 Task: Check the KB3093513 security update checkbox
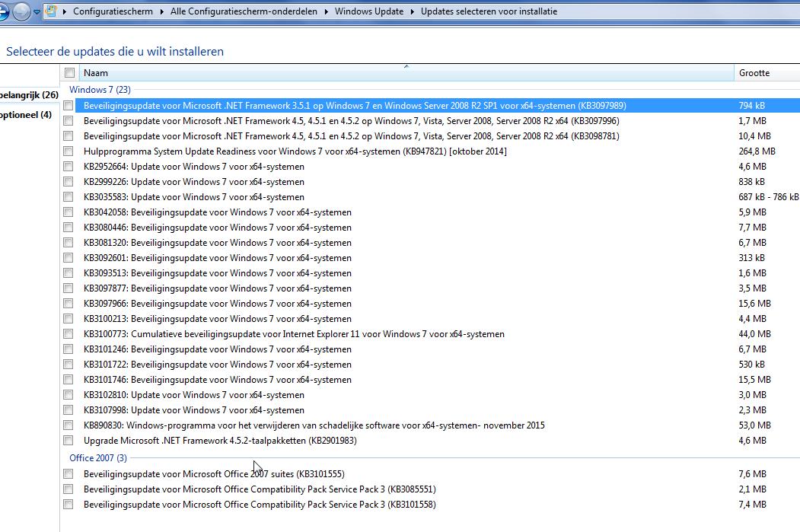[x=69, y=273]
